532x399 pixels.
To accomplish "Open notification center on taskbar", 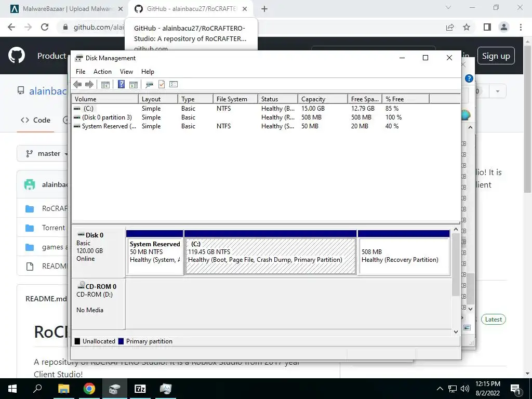I will (516, 389).
